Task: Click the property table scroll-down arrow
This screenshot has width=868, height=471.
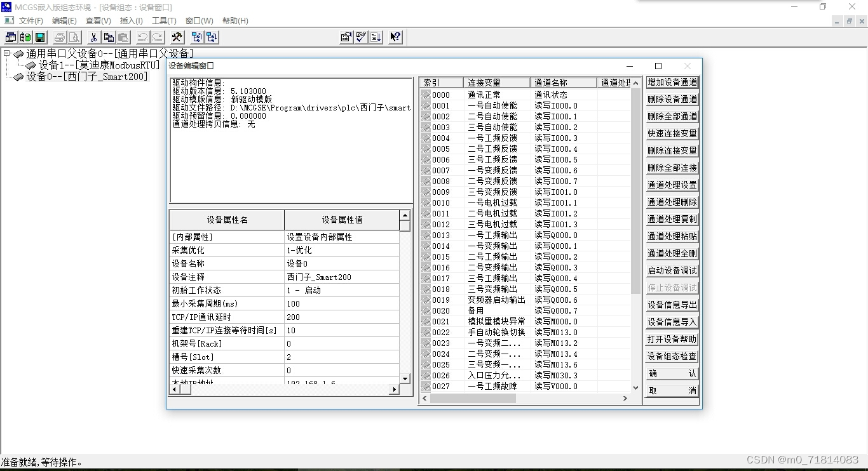Action: (405, 379)
